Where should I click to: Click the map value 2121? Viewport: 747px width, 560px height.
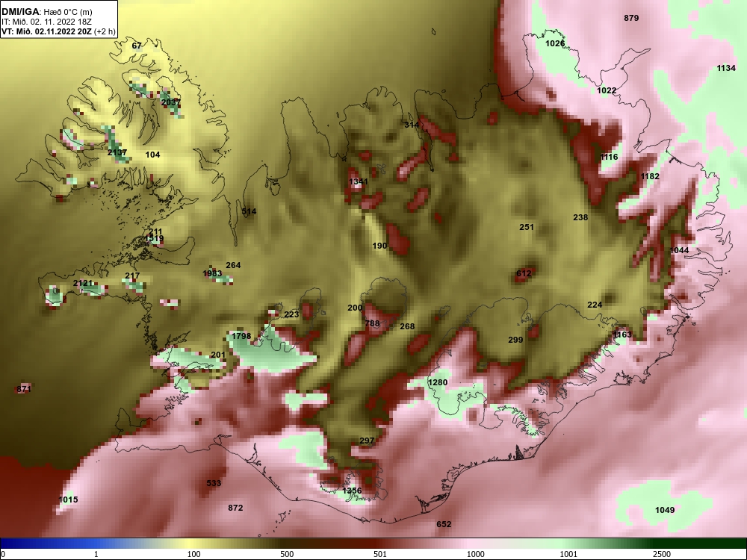click(x=83, y=283)
